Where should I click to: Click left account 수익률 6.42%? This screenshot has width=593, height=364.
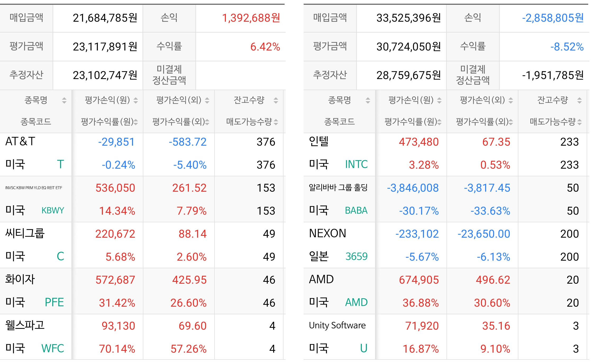(265, 47)
